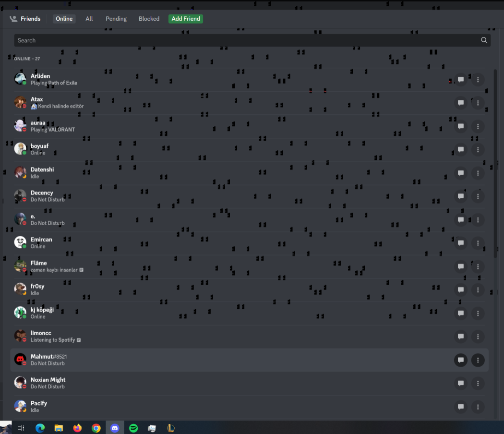Open more options for Decency
The height and width of the screenshot is (434, 504).
478,196
